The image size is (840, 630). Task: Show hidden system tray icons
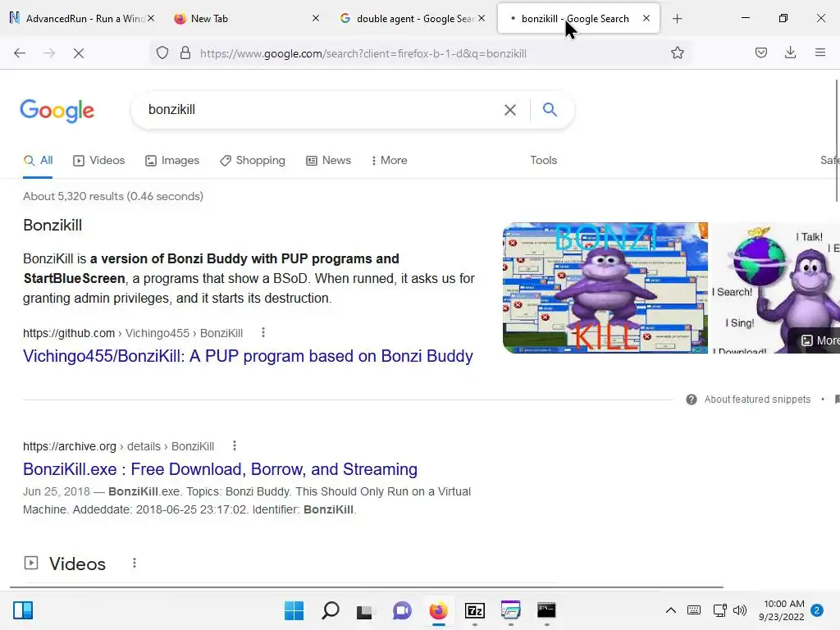click(x=671, y=610)
